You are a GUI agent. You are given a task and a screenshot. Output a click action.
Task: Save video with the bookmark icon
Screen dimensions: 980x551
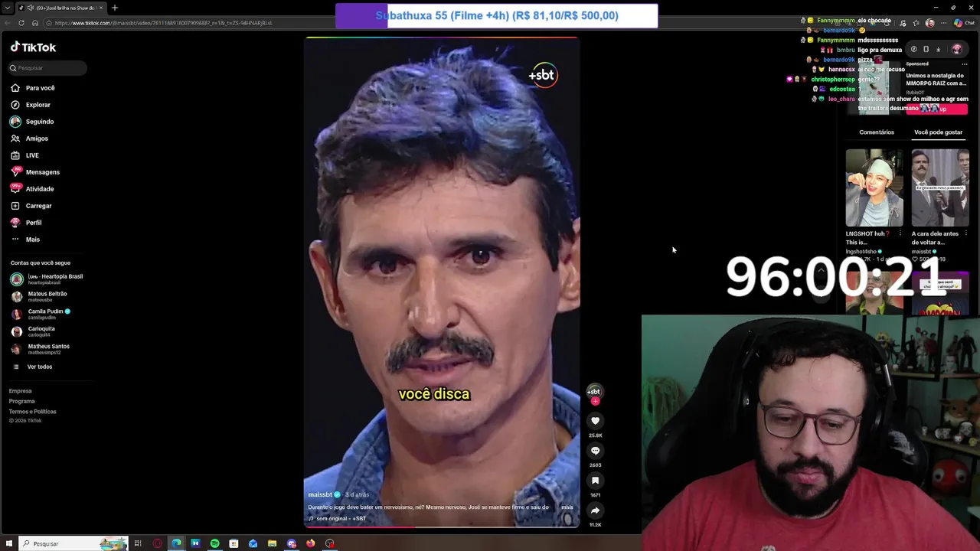(x=595, y=481)
